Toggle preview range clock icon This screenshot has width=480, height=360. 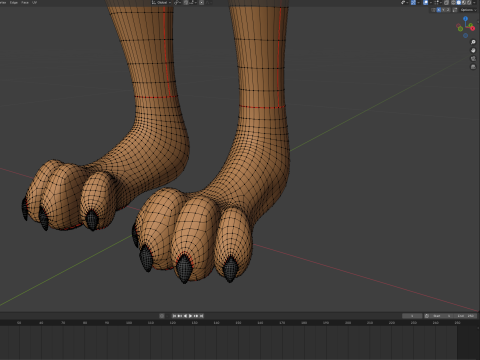point(427,316)
